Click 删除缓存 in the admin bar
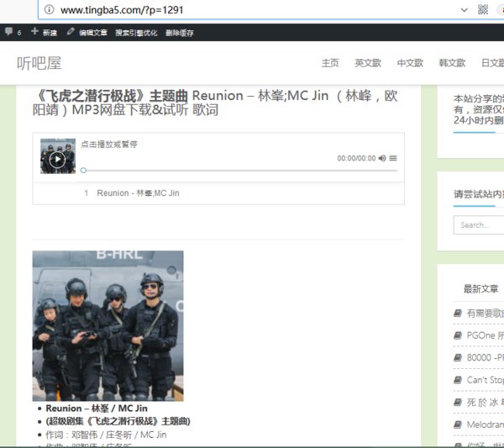504x448 pixels. tap(179, 33)
